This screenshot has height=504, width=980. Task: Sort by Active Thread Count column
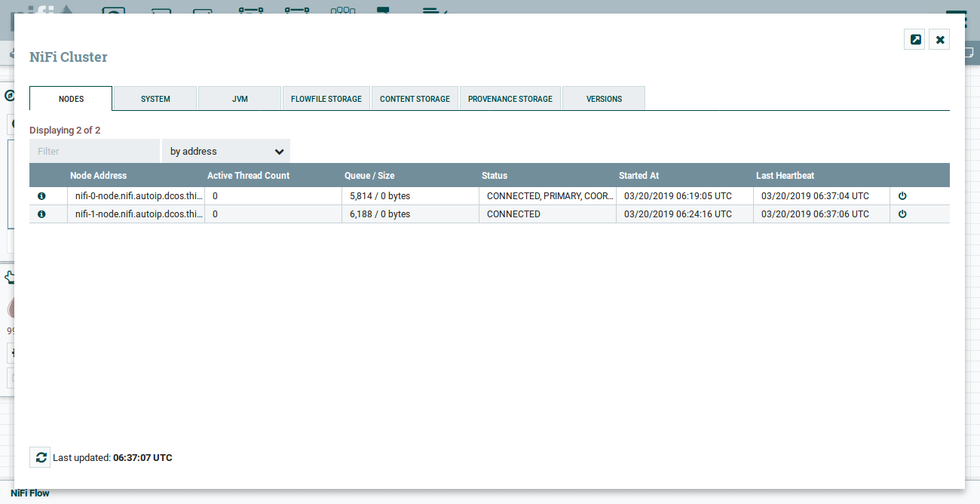[273, 175]
